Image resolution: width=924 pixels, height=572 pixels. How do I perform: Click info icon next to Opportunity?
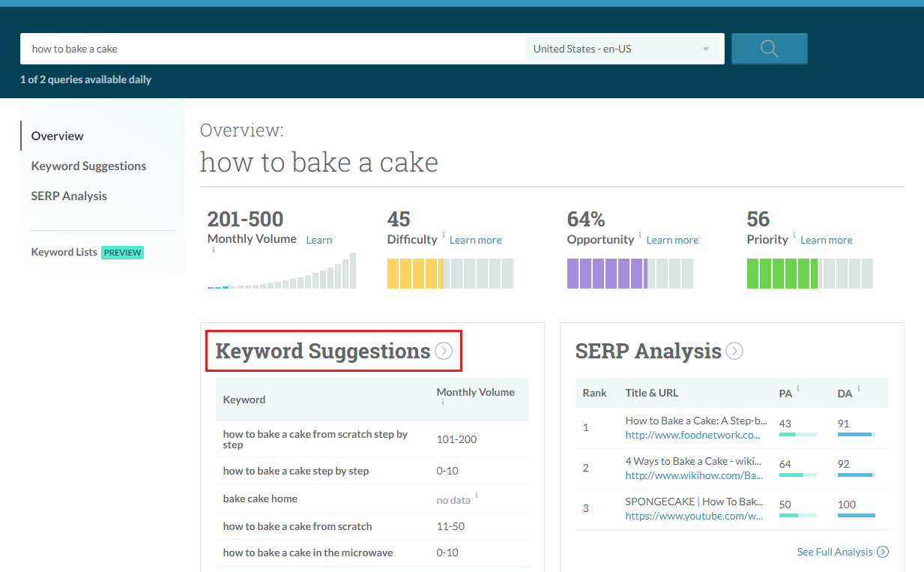click(x=641, y=235)
